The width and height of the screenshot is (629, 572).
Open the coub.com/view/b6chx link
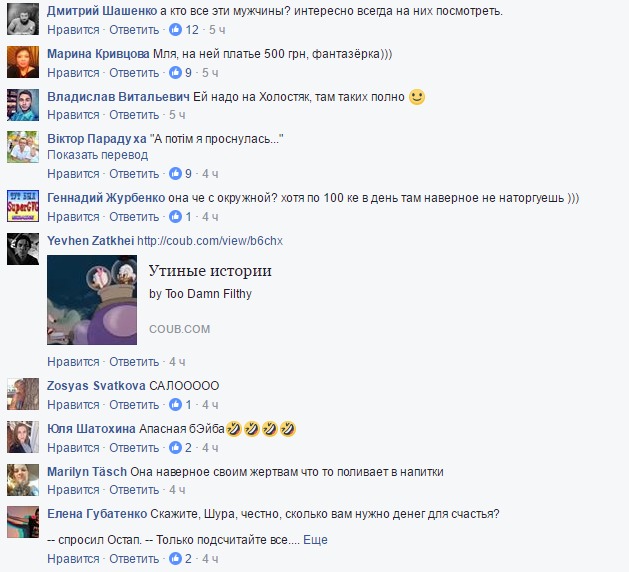[x=210, y=241]
